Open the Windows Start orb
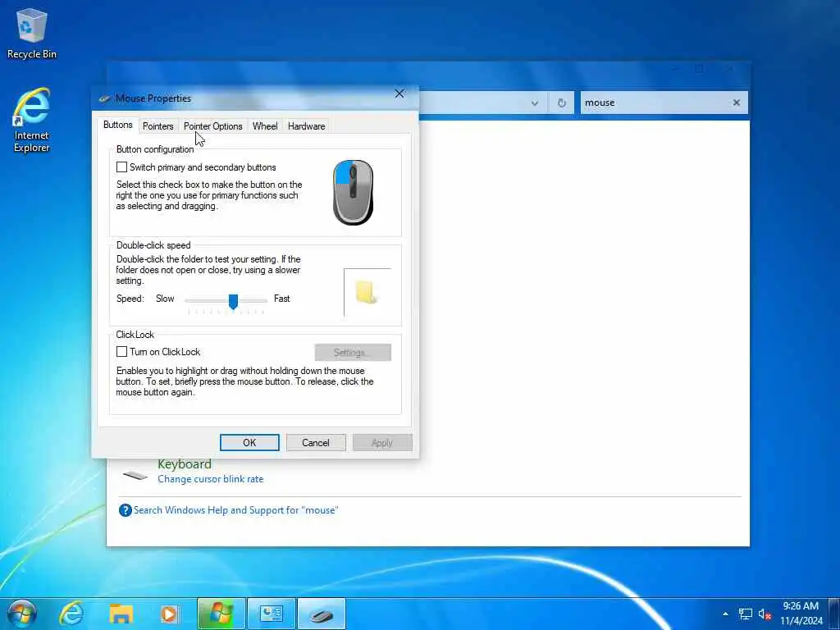Viewport: 840px width, 630px height. tap(21, 614)
